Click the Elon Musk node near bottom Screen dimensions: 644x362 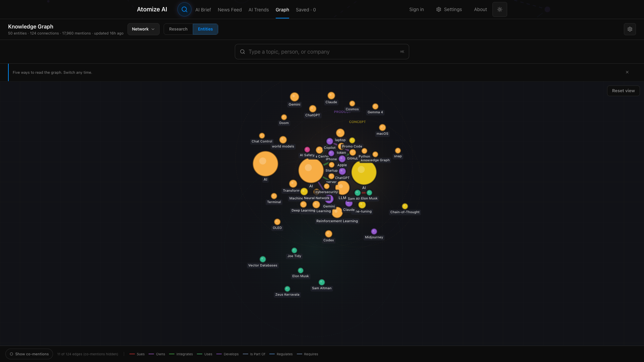click(x=301, y=270)
